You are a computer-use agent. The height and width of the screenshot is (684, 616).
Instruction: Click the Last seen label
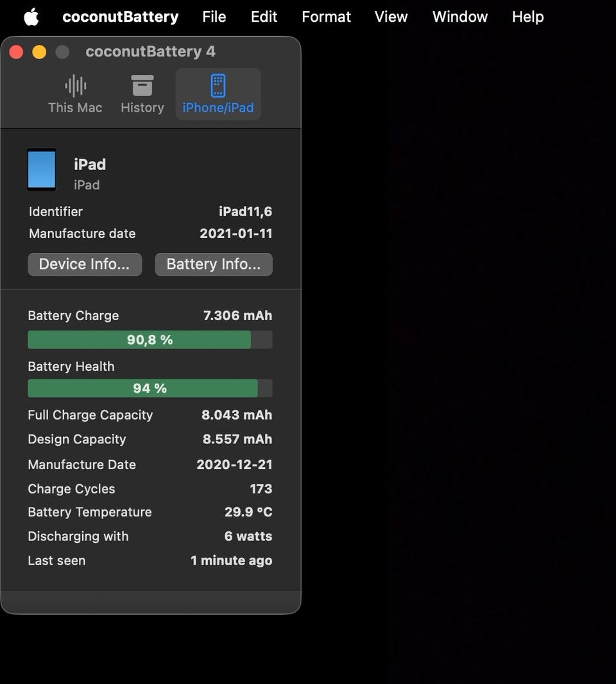tap(56, 561)
